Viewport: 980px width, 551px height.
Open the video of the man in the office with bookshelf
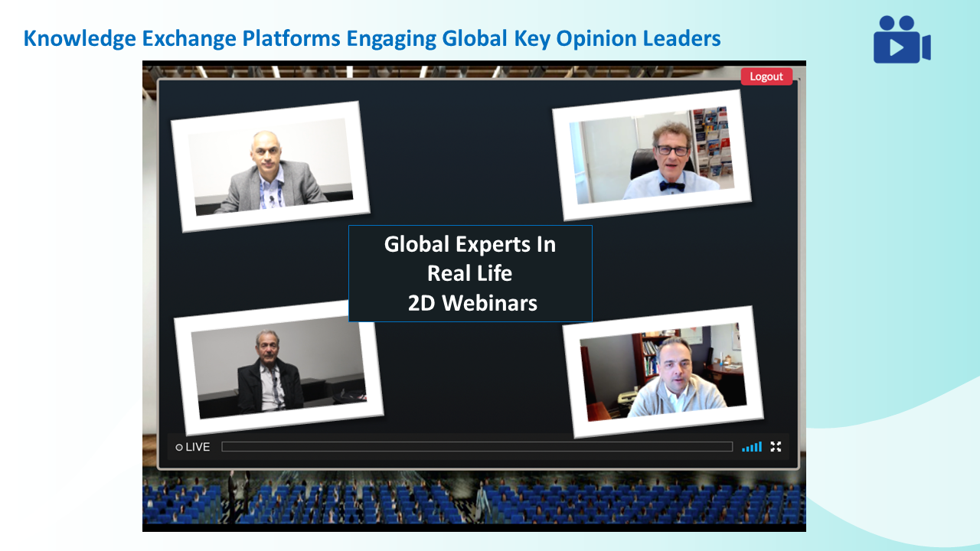pyautogui.click(x=663, y=372)
